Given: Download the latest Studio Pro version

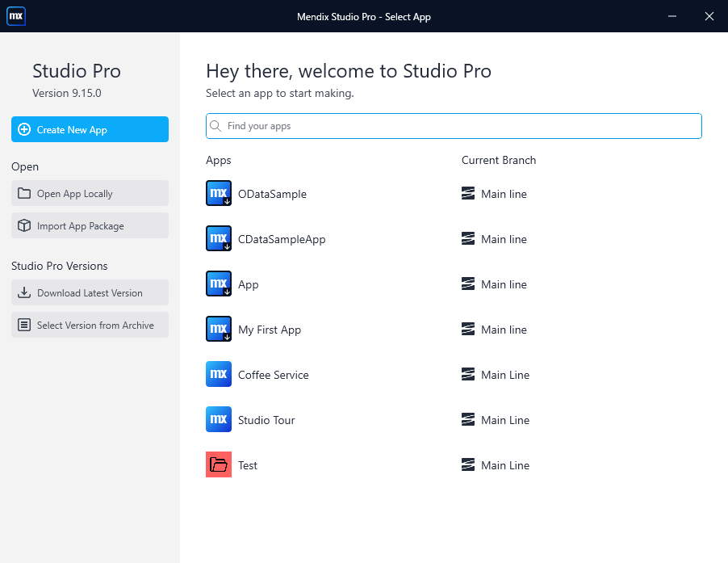Looking at the screenshot, I should point(90,292).
